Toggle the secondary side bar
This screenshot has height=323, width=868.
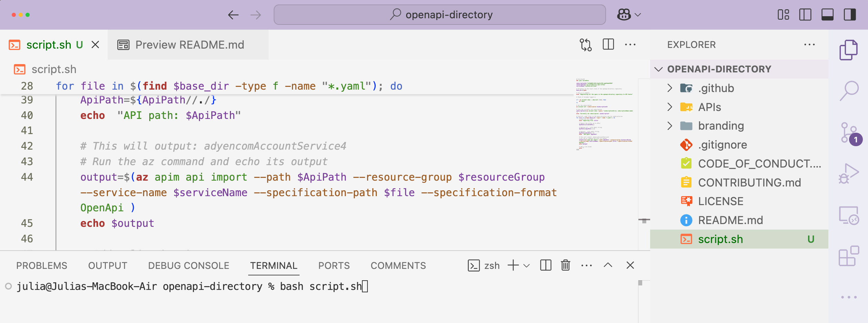850,15
